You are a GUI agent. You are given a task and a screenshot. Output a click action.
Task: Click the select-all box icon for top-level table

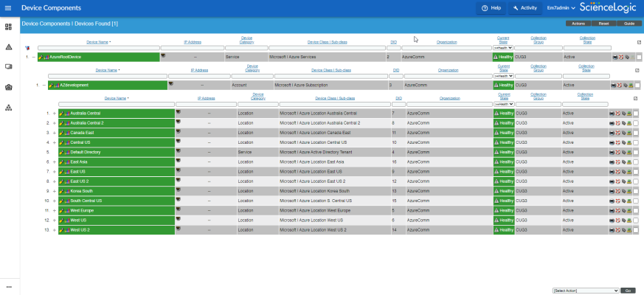coord(639,42)
